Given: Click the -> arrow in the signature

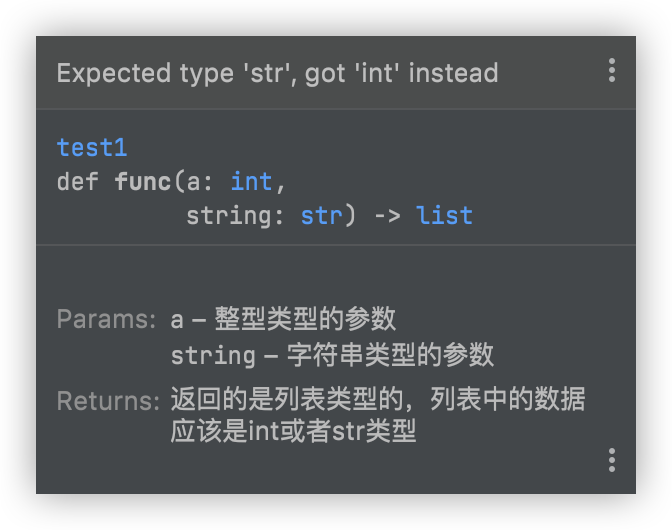Looking at the screenshot, I should (387, 215).
